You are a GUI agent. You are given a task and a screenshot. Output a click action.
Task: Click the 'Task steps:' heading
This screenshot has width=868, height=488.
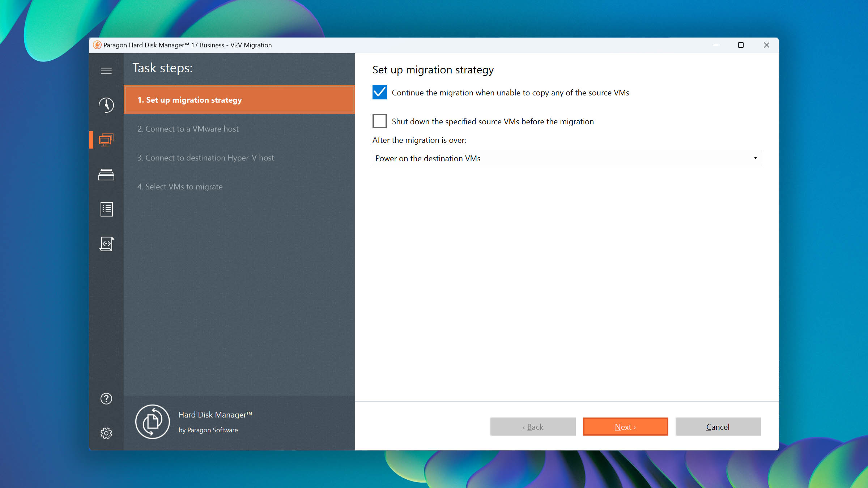pos(162,68)
